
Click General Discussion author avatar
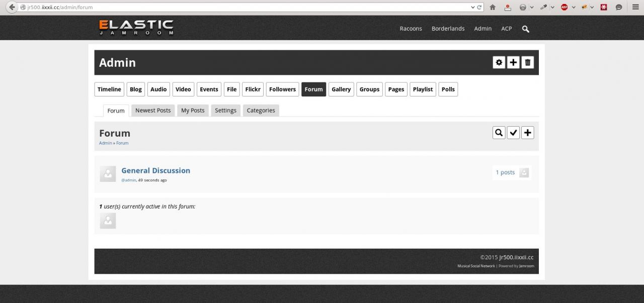point(108,174)
